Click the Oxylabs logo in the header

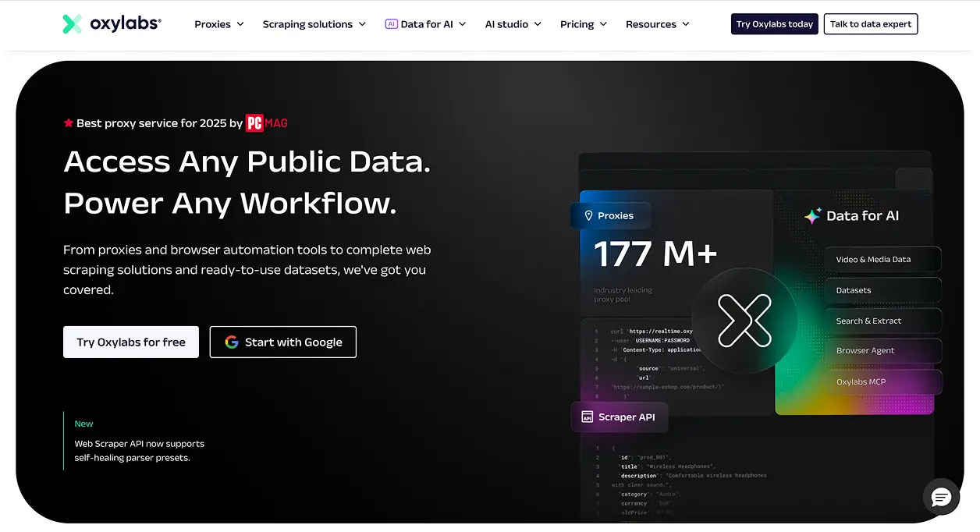tap(112, 24)
